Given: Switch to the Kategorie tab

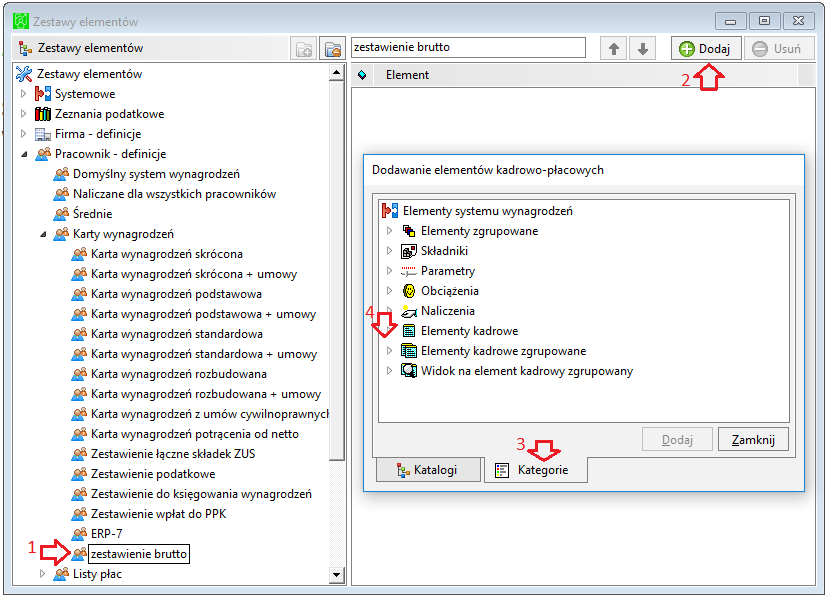Looking at the screenshot, I should (536, 470).
